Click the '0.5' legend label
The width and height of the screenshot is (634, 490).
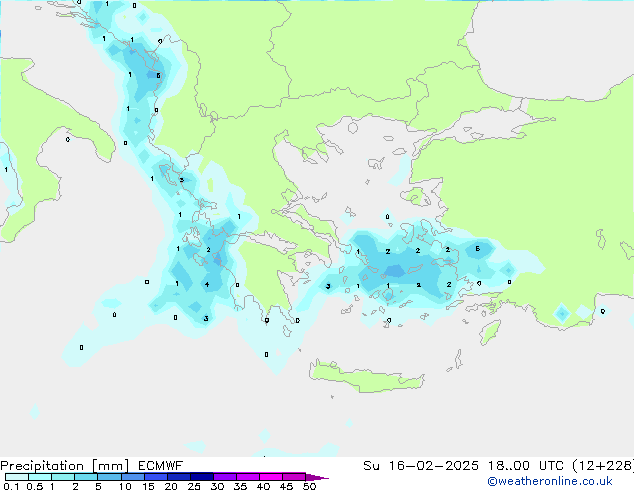pyautogui.click(x=35, y=486)
